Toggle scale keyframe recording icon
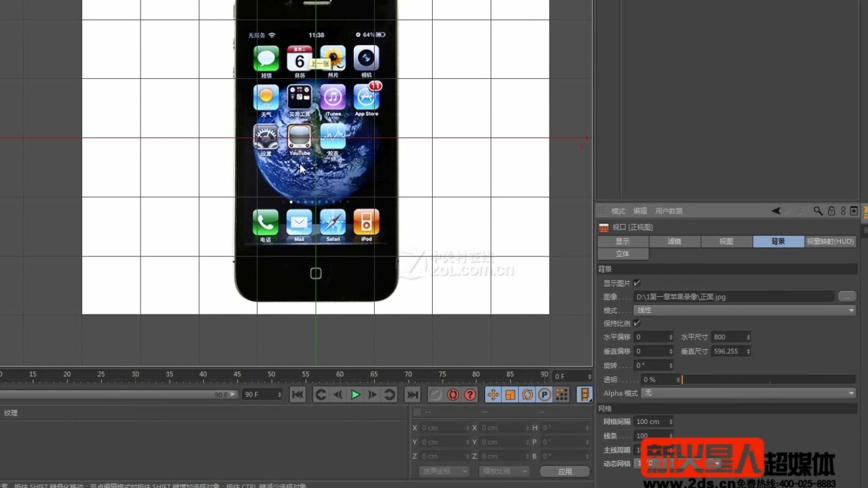 (x=510, y=395)
